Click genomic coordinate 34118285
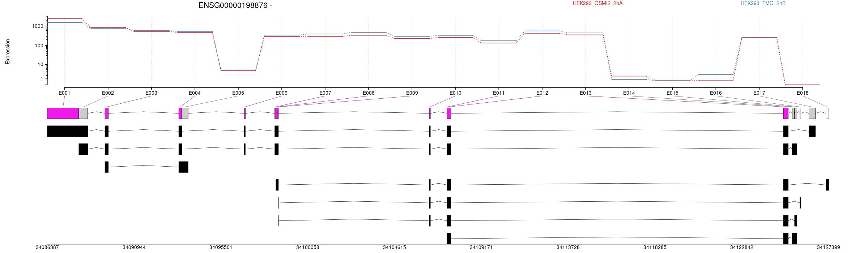Viewport: 868px width, 253px height. [x=655, y=248]
